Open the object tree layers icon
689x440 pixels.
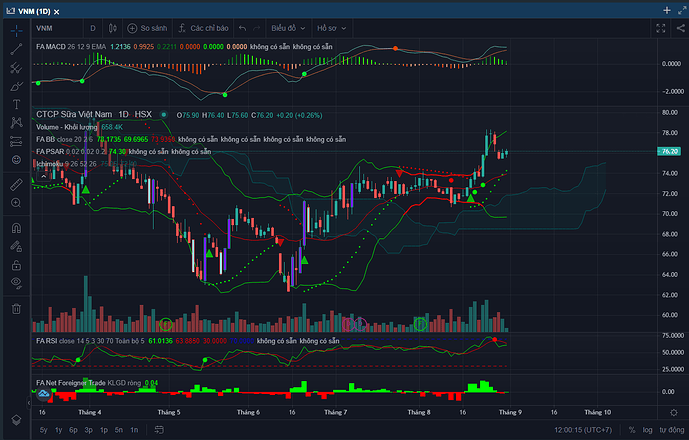point(16,418)
